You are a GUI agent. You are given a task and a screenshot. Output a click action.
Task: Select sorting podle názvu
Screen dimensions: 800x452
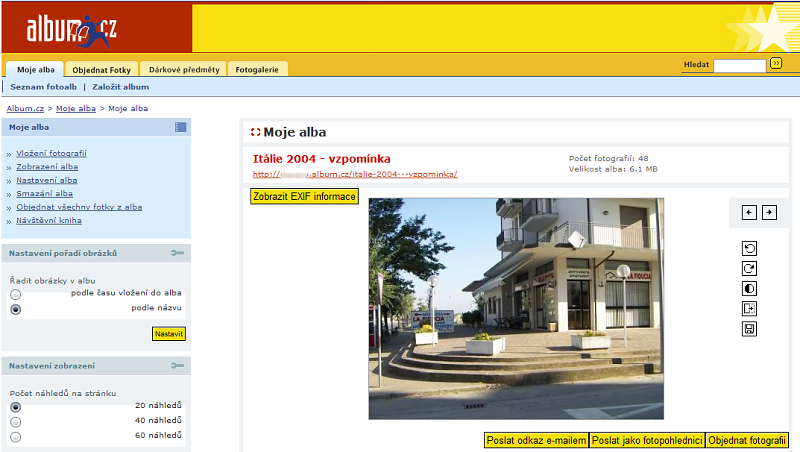point(16,309)
